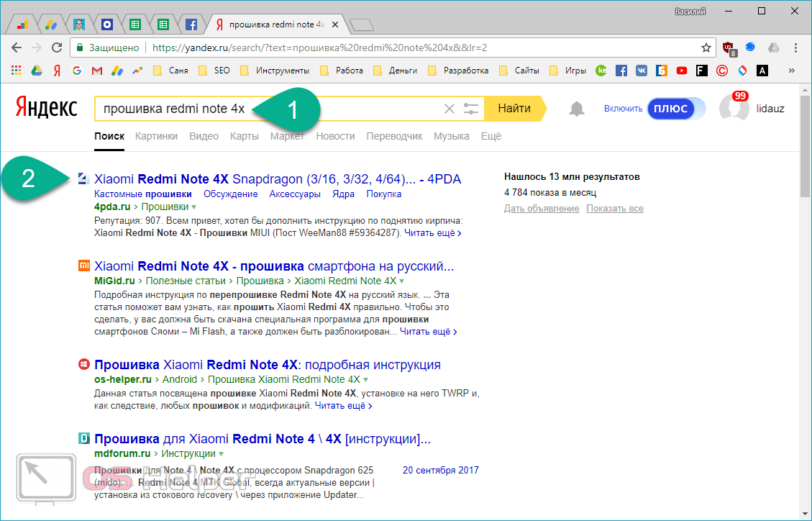The height and width of the screenshot is (521, 812).
Task: Open the Разработка bookmarks folder
Action: 458,71
